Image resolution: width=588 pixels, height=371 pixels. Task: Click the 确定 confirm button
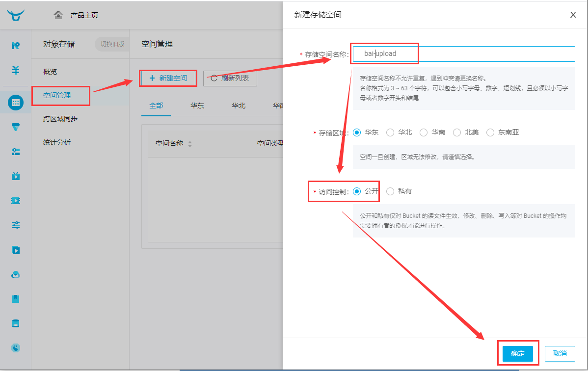tap(517, 354)
